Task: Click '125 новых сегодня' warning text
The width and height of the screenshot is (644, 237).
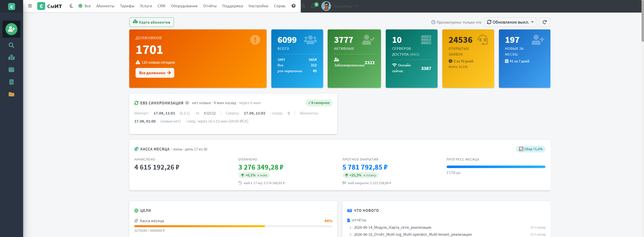Action: tap(155, 62)
